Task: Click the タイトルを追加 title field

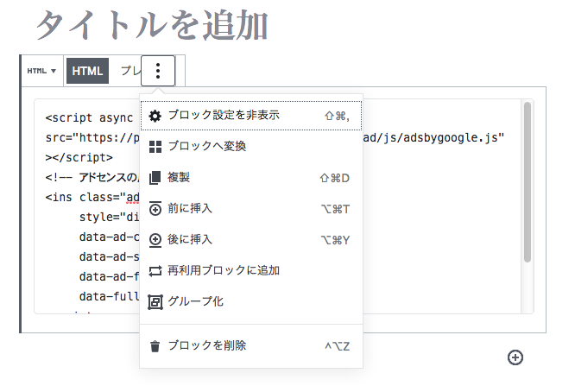Action: point(152,25)
